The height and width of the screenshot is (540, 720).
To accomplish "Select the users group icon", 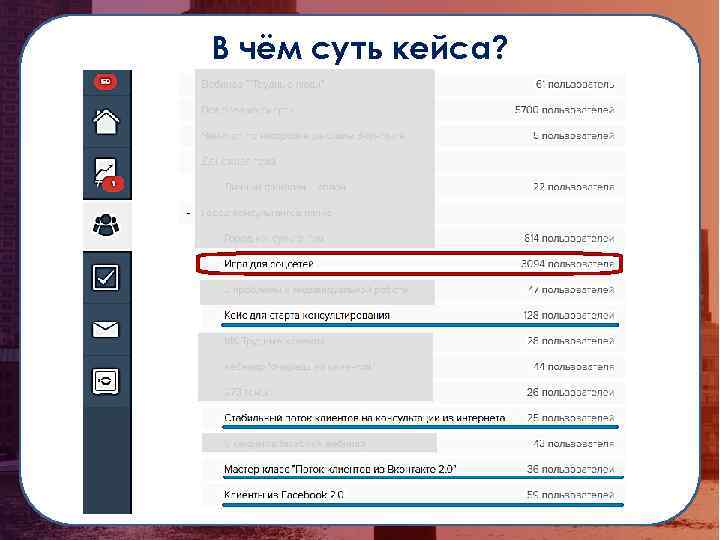I will coord(106,225).
